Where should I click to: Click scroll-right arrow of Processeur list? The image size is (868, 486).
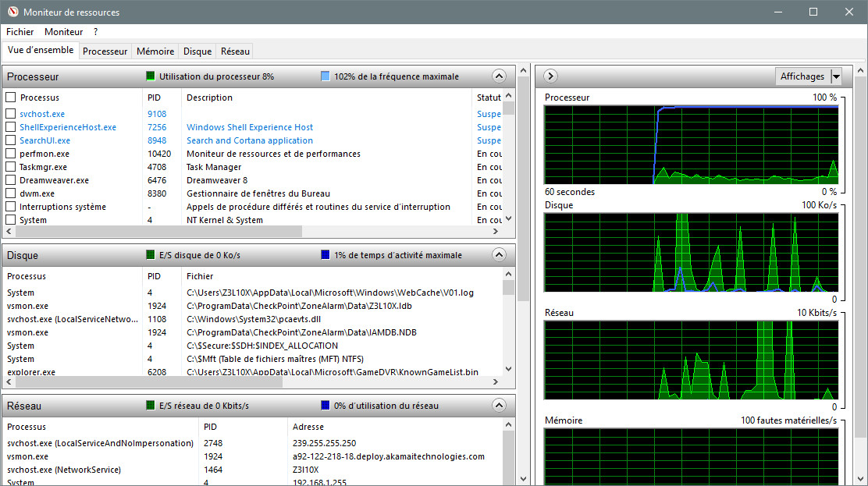pos(496,232)
